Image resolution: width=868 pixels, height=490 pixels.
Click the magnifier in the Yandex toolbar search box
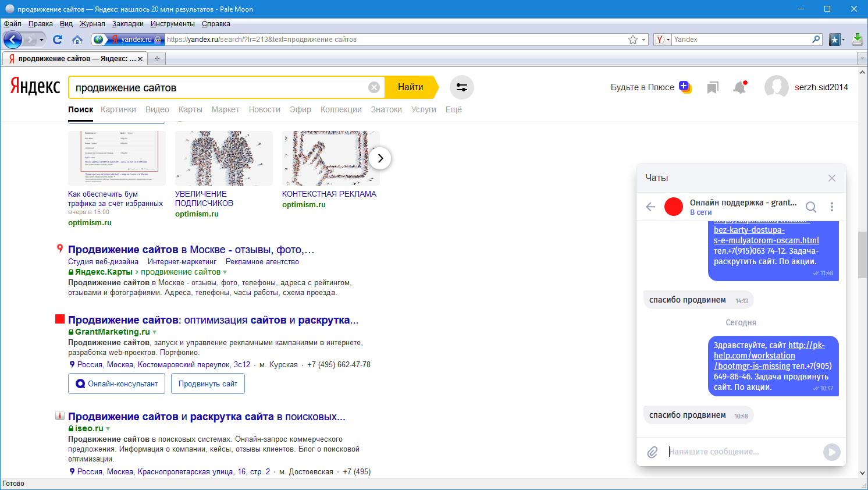coord(816,40)
